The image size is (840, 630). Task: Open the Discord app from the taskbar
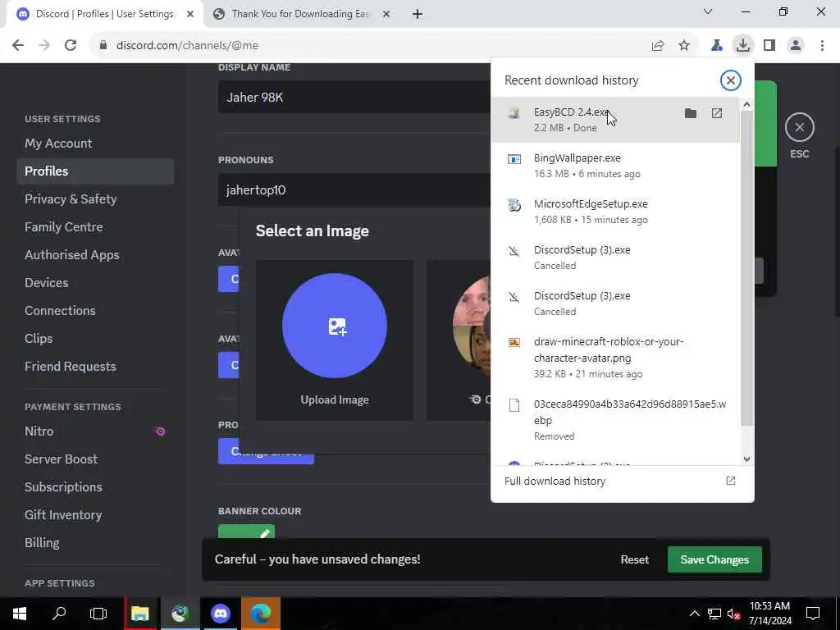tap(220, 614)
